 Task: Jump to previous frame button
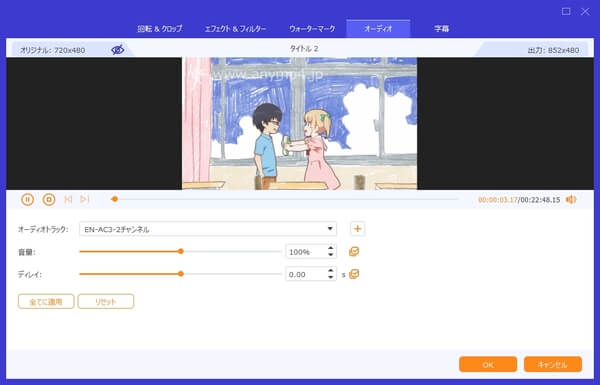click(68, 199)
